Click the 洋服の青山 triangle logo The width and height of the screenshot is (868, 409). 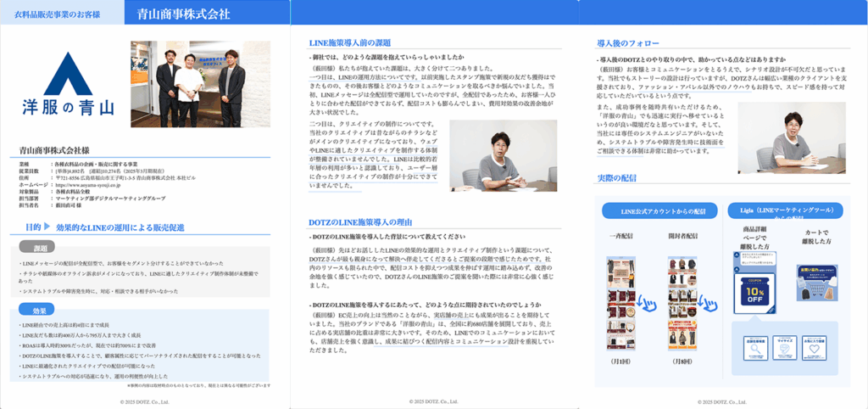(x=67, y=74)
